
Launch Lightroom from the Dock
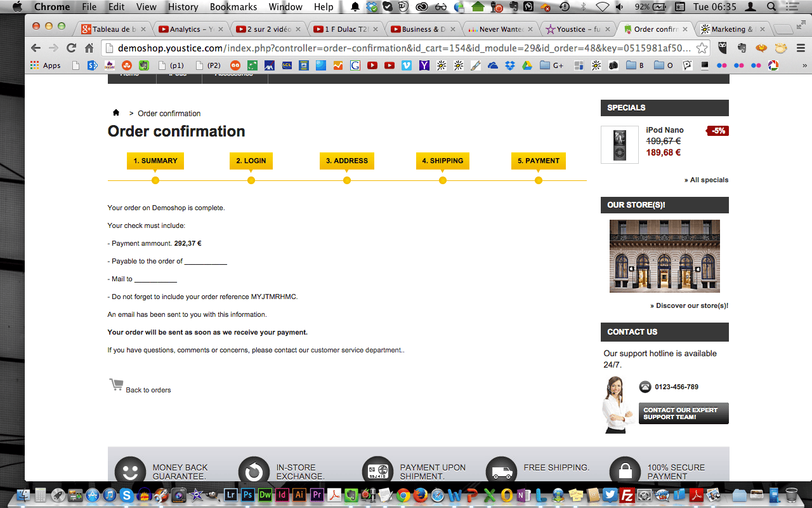231,495
